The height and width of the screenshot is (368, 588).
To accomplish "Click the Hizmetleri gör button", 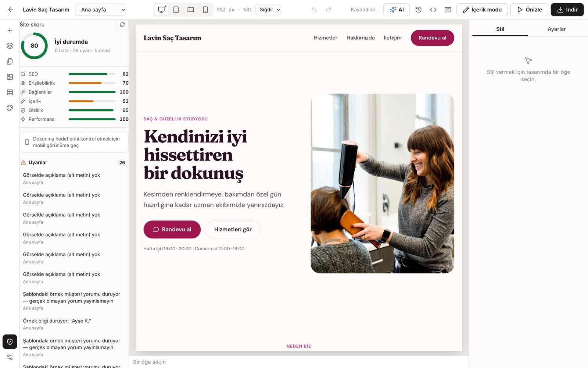I will (233, 229).
